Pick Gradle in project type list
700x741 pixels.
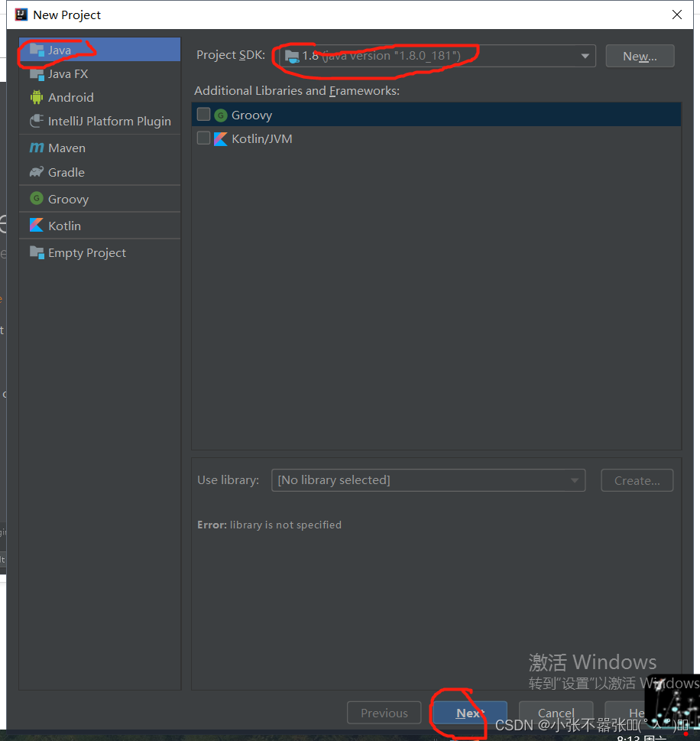click(99, 173)
